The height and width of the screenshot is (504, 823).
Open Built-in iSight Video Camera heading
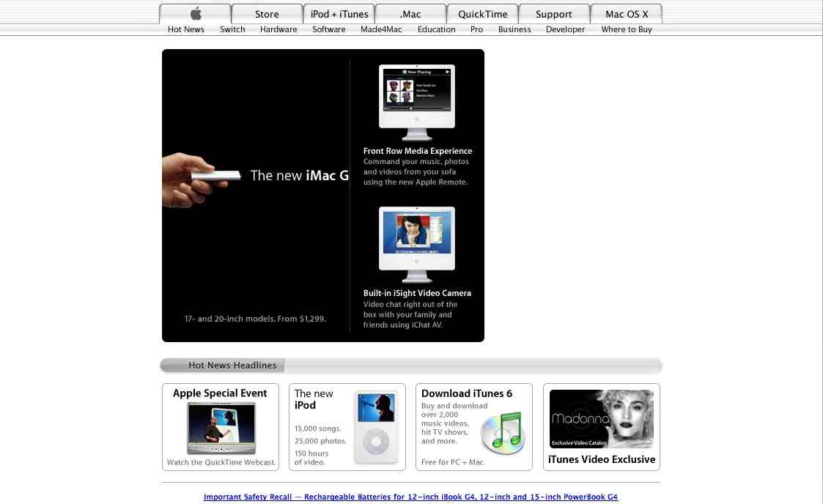pos(417,293)
